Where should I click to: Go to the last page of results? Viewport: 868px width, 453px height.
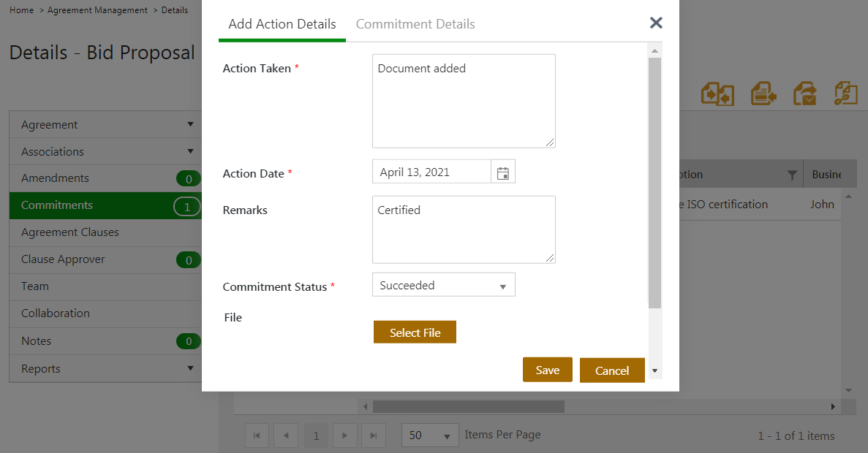tap(374, 435)
